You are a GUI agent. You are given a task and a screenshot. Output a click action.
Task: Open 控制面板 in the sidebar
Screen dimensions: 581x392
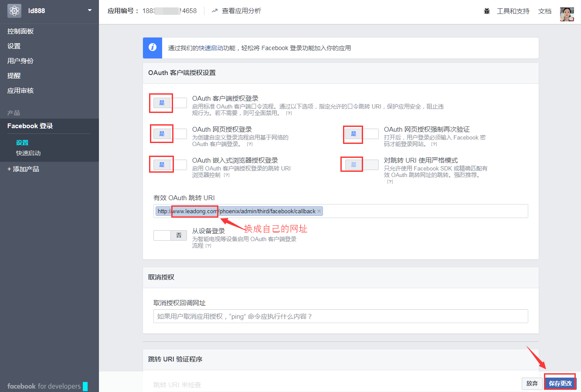tap(20, 31)
